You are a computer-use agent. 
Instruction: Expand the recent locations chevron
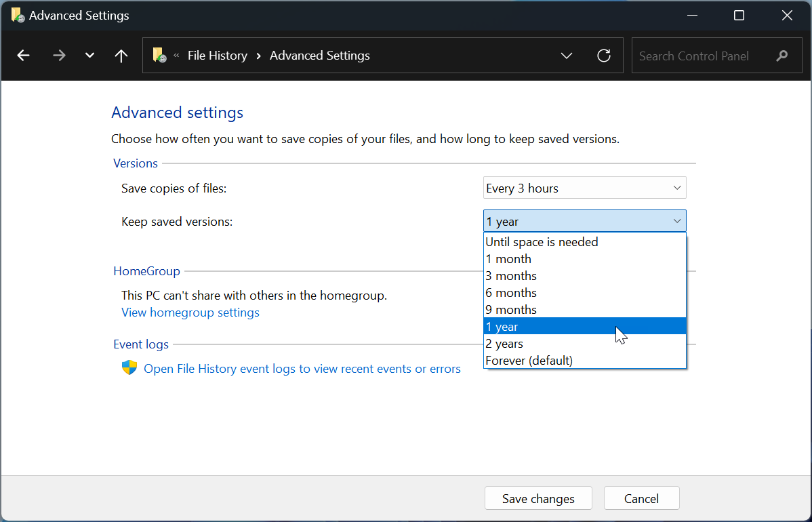tap(89, 56)
